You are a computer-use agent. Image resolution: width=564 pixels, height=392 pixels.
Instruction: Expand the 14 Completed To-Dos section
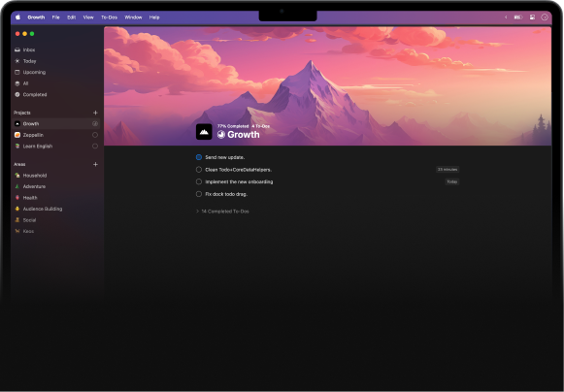[x=222, y=212]
